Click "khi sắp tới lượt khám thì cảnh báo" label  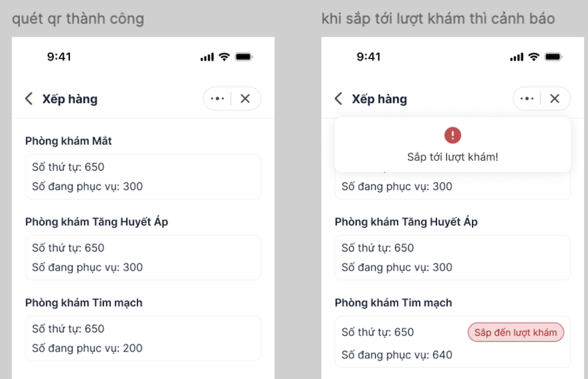(438, 18)
